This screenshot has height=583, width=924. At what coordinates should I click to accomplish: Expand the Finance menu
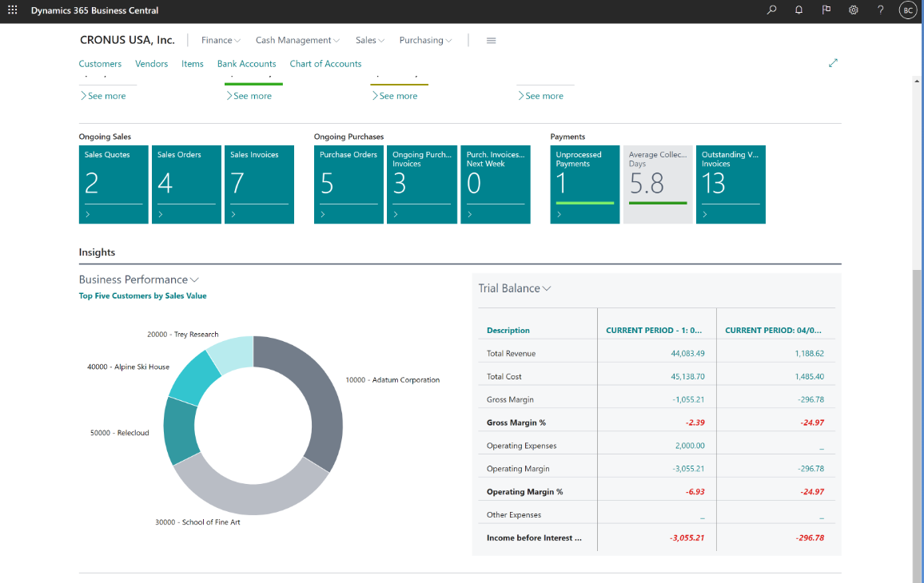[221, 40]
